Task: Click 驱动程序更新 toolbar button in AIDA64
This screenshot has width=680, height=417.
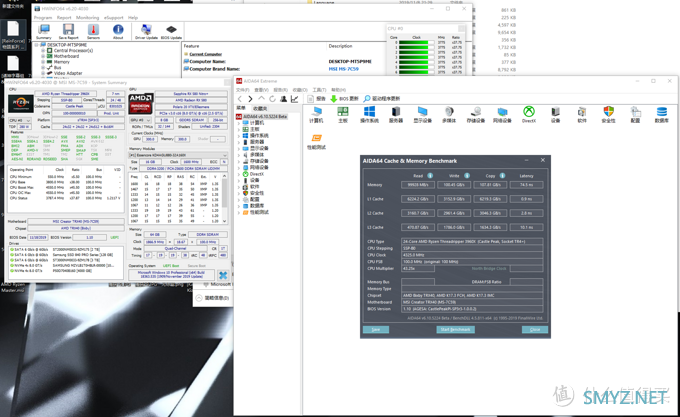Action: [x=382, y=99]
